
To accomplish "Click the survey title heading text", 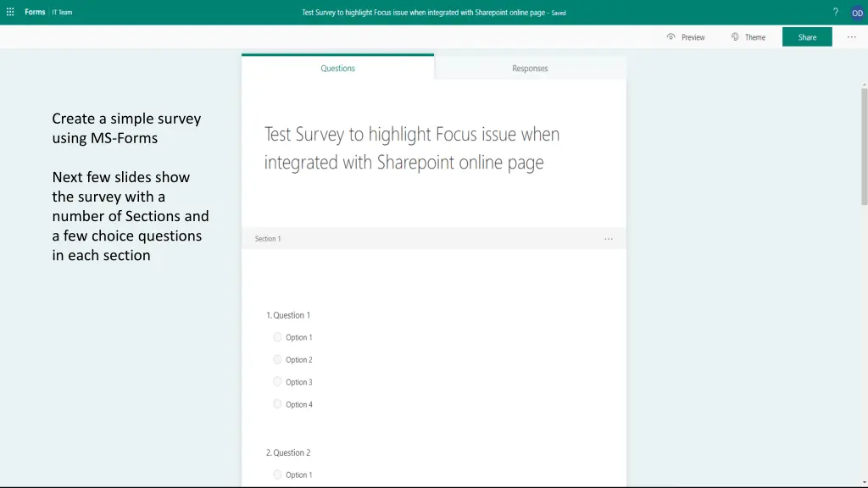I will (412, 148).
